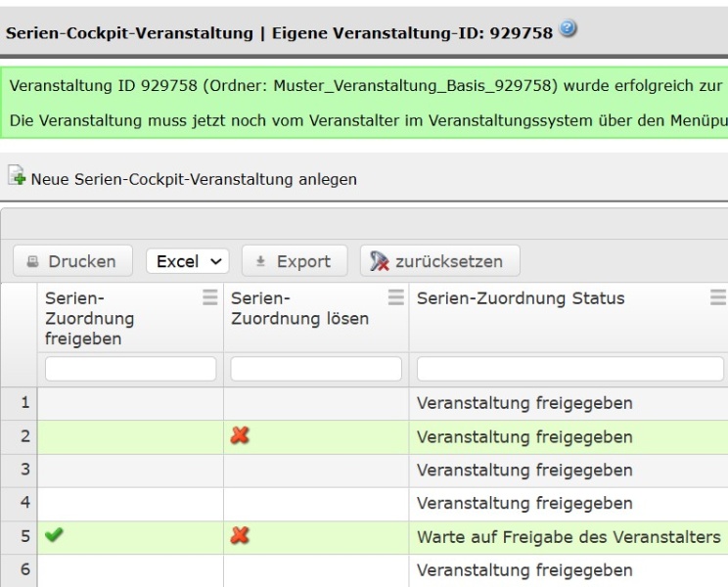The image size is (728, 587).
Task: Focus filter field under Serien-Zuordnung Status
Action: pyautogui.click(x=570, y=369)
